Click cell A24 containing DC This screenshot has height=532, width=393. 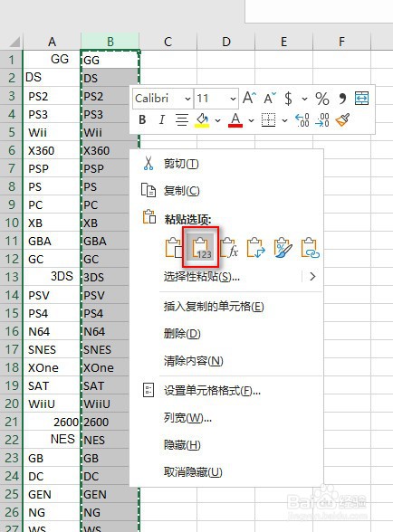[52, 476]
